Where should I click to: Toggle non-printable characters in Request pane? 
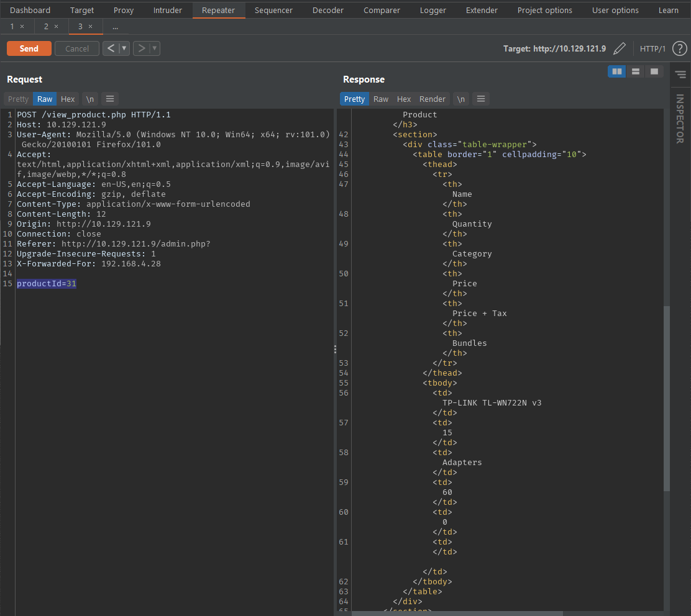pyautogui.click(x=90, y=99)
